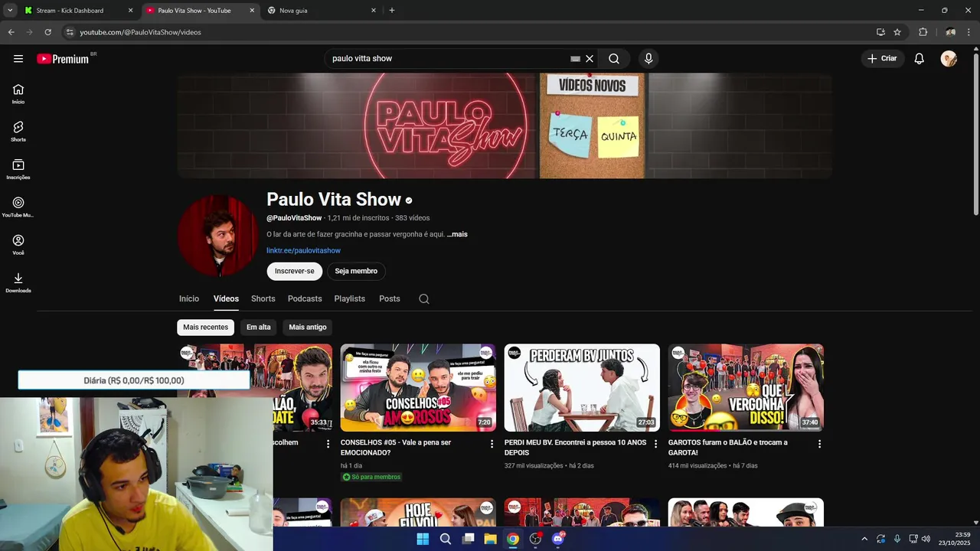Search within the channel using magnifier icon
This screenshot has height=551, width=980.
pyautogui.click(x=424, y=299)
